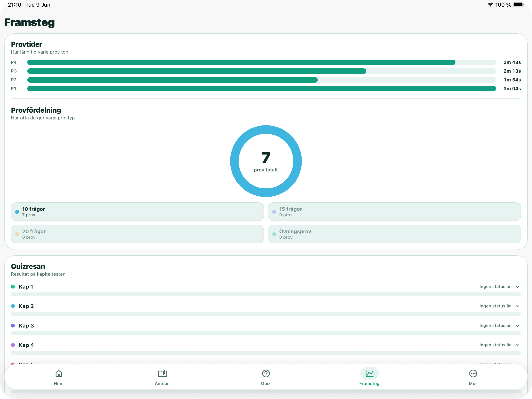Click the Kap 3 purple dot
Image resolution: width=532 pixels, height=399 pixels.
pos(13,325)
